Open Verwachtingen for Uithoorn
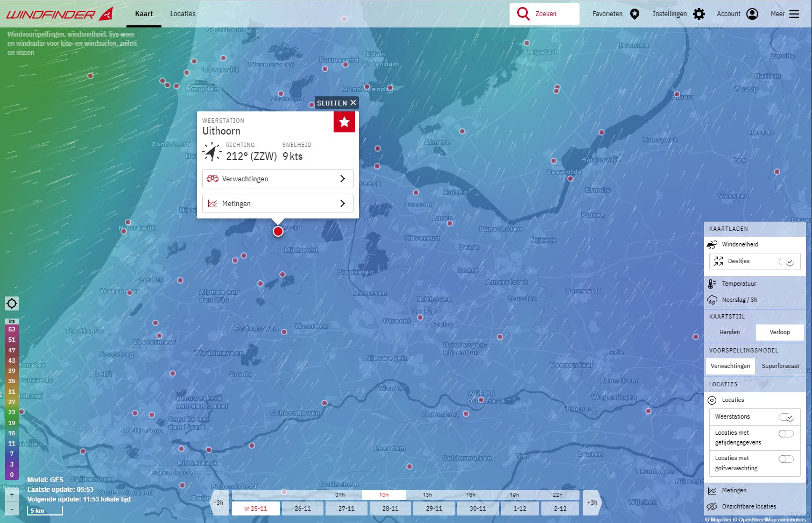The width and height of the screenshot is (812, 523). [x=278, y=179]
